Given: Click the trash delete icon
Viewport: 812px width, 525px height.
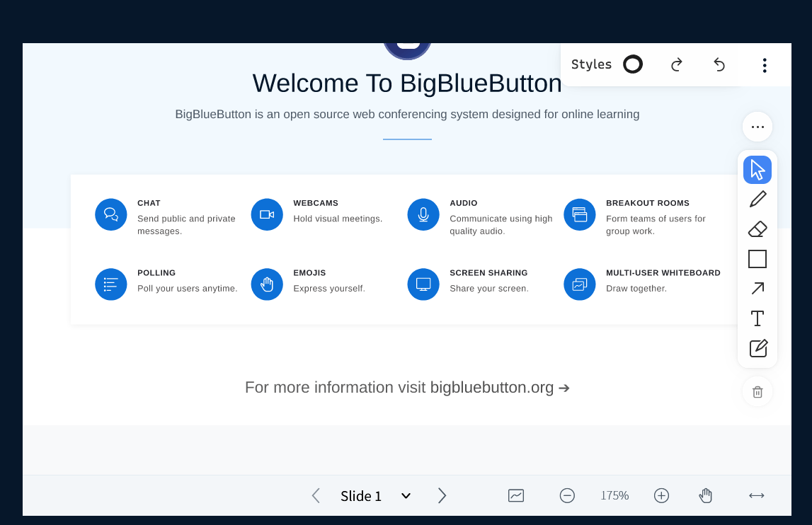Looking at the screenshot, I should point(757,392).
